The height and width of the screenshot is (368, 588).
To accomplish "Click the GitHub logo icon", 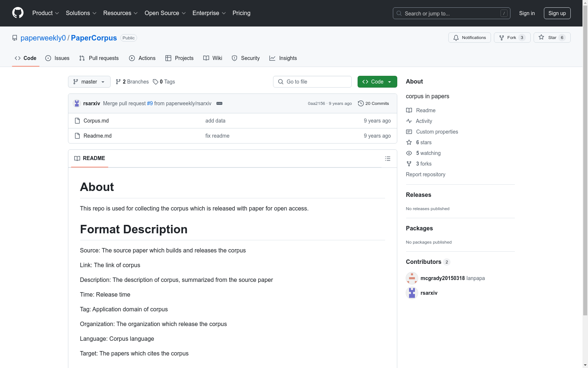I will click(x=18, y=13).
